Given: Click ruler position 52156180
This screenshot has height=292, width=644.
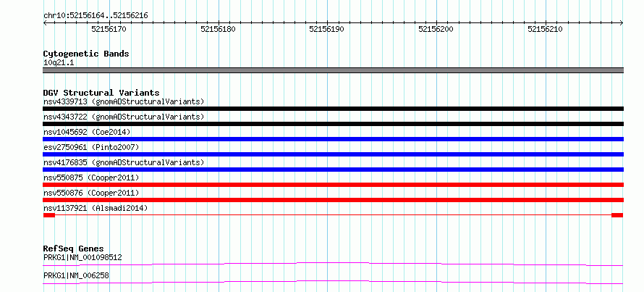Looking at the screenshot, I should coord(218,29).
